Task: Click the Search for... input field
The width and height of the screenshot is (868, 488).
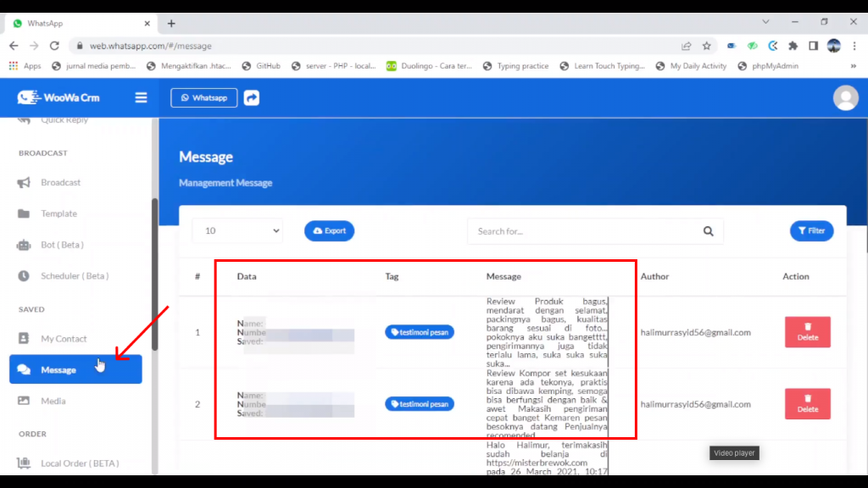Action: [x=585, y=231]
